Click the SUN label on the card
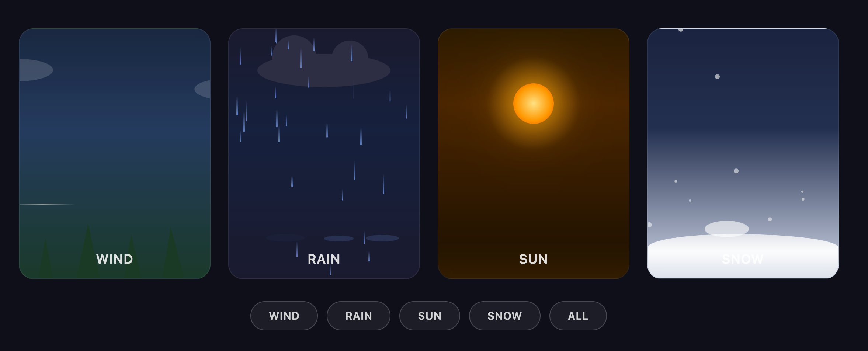The image size is (868, 351). point(534,259)
